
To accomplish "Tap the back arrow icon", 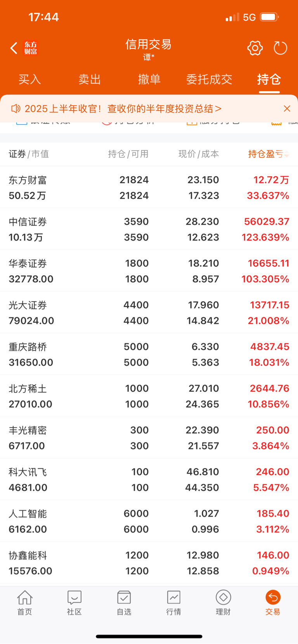I will point(14,48).
